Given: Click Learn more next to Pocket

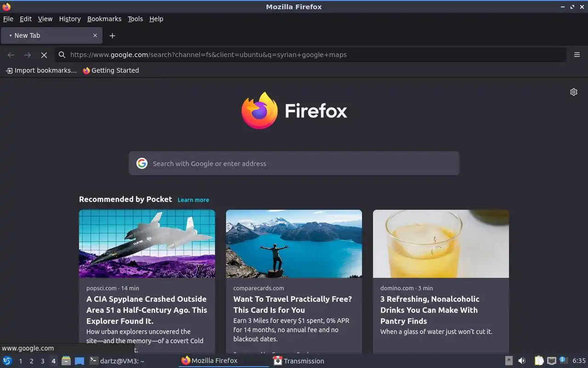Looking at the screenshot, I should (193, 200).
